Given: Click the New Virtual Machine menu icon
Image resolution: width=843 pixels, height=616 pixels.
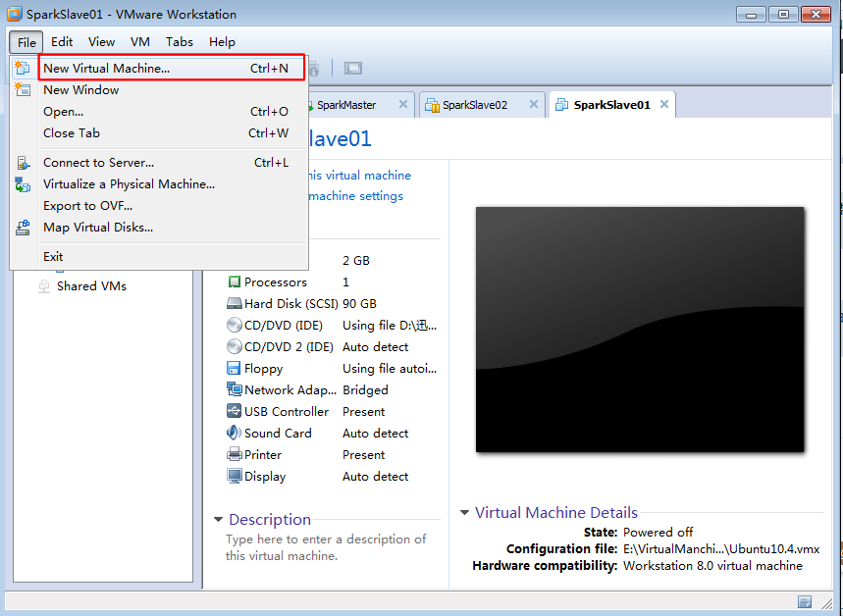Looking at the screenshot, I should tap(23, 68).
